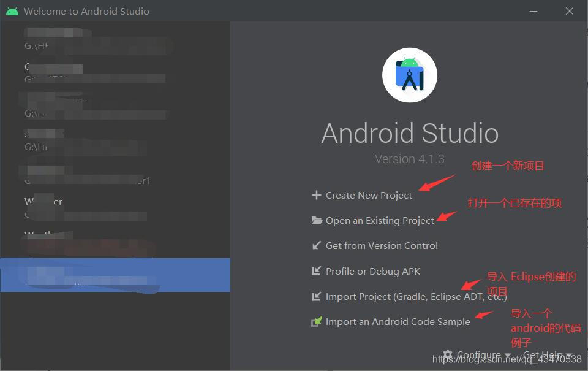588x371 pixels.
Task: Import an Android Code Sample
Action: tap(398, 322)
